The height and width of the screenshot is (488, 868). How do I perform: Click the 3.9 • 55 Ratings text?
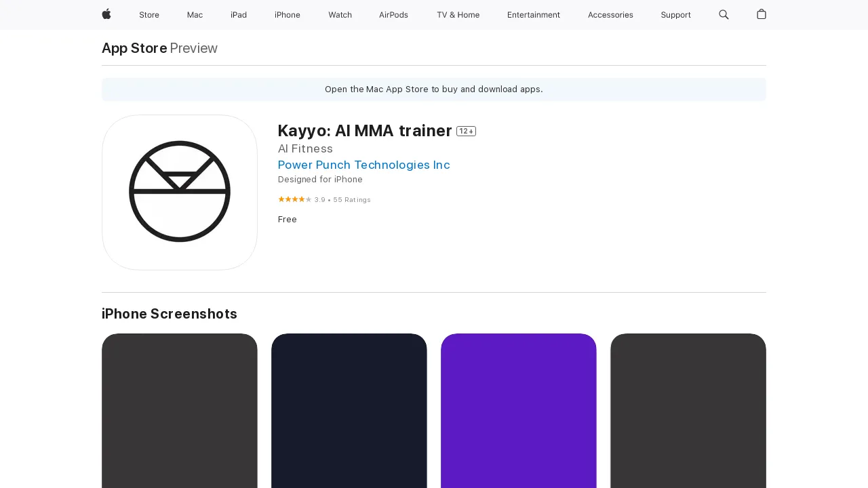coord(342,200)
